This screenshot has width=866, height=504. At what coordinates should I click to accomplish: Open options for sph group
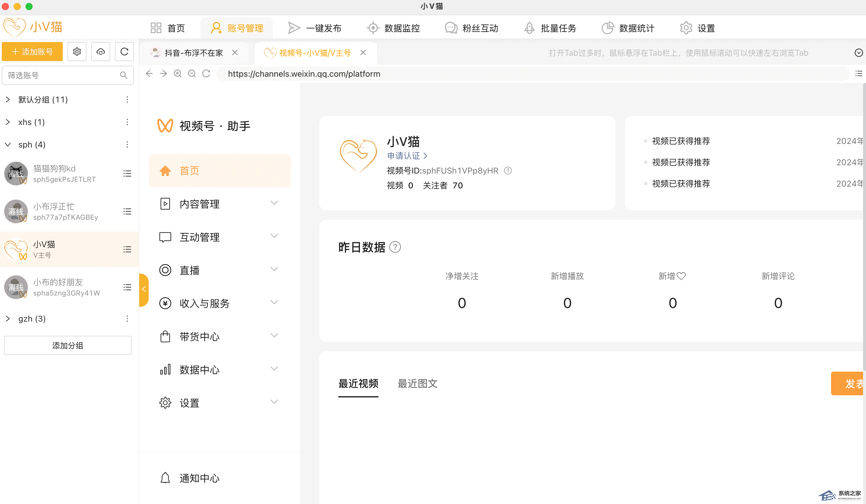click(127, 145)
